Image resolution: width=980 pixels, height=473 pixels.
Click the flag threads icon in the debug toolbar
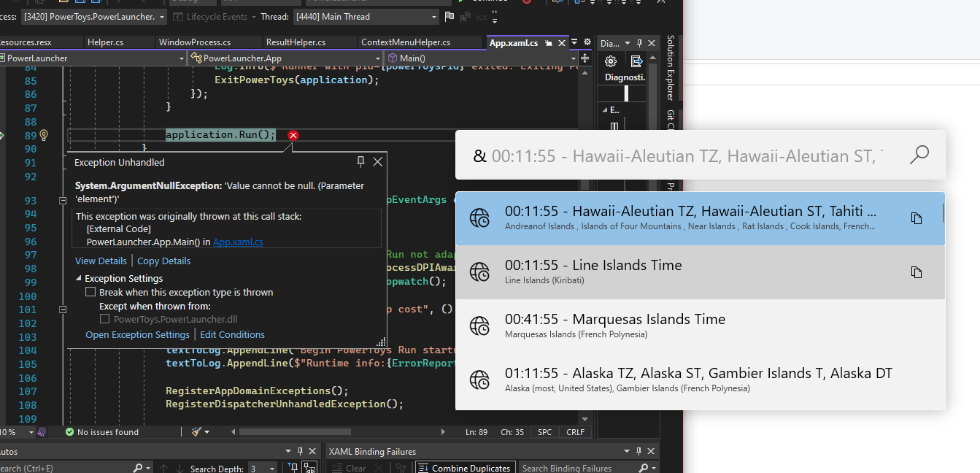[449, 16]
